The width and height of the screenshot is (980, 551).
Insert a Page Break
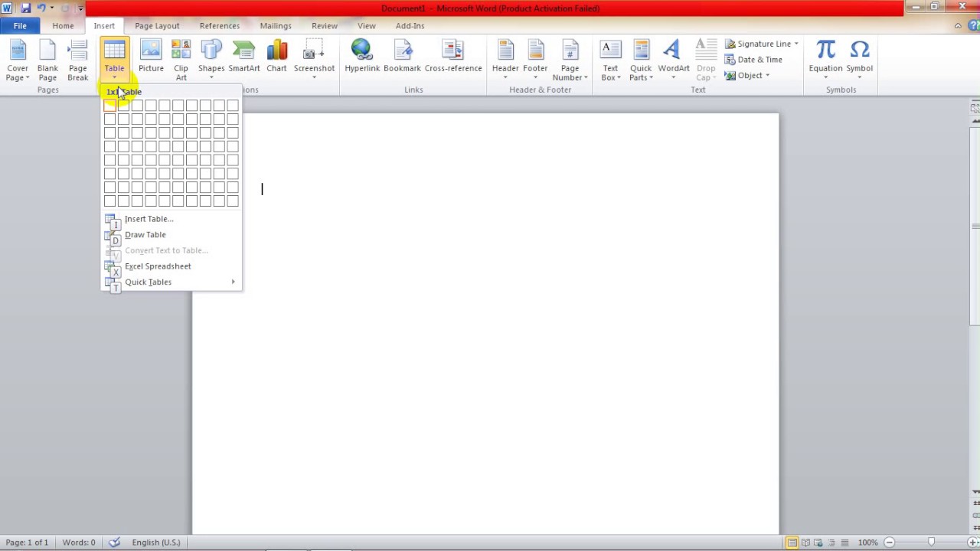pos(77,60)
